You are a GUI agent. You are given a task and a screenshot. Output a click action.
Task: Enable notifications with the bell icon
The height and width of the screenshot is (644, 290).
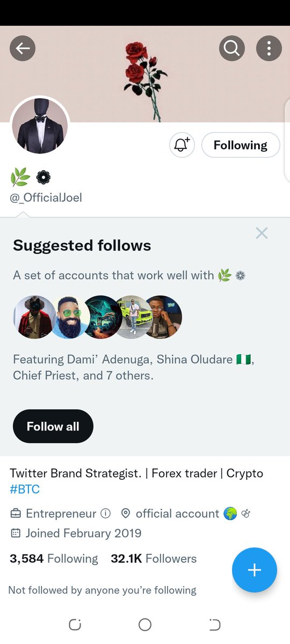[182, 145]
